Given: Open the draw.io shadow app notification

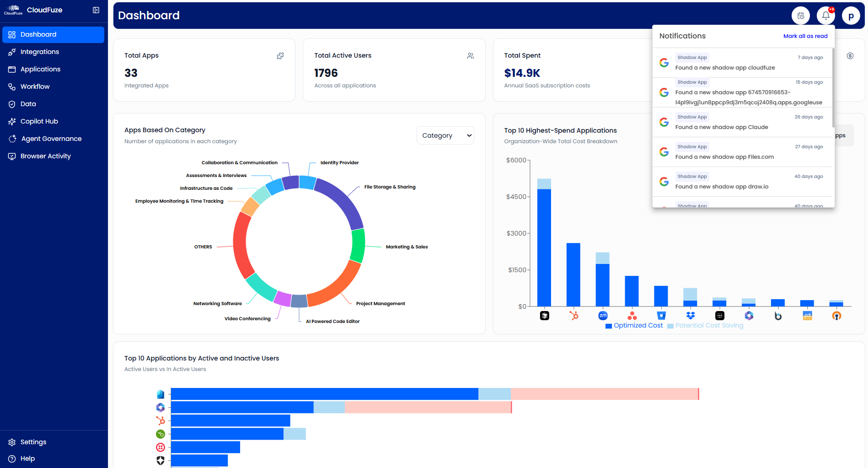Looking at the screenshot, I should [742, 182].
